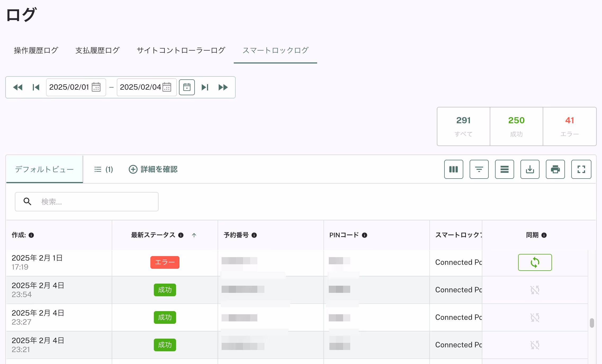Viewport: 602px width, 364px height.
Task: Jump to the previous date range
Action: tap(36, 87)
